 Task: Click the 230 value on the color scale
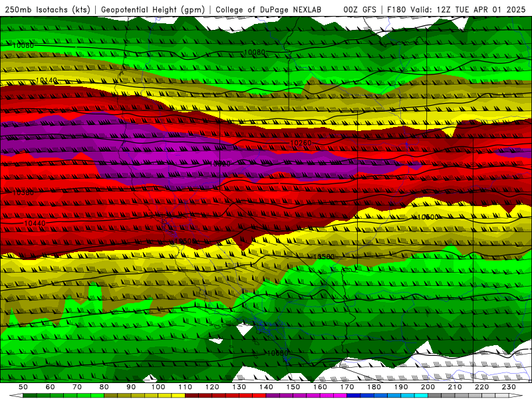pyautogui.click(x=509, y=387)
